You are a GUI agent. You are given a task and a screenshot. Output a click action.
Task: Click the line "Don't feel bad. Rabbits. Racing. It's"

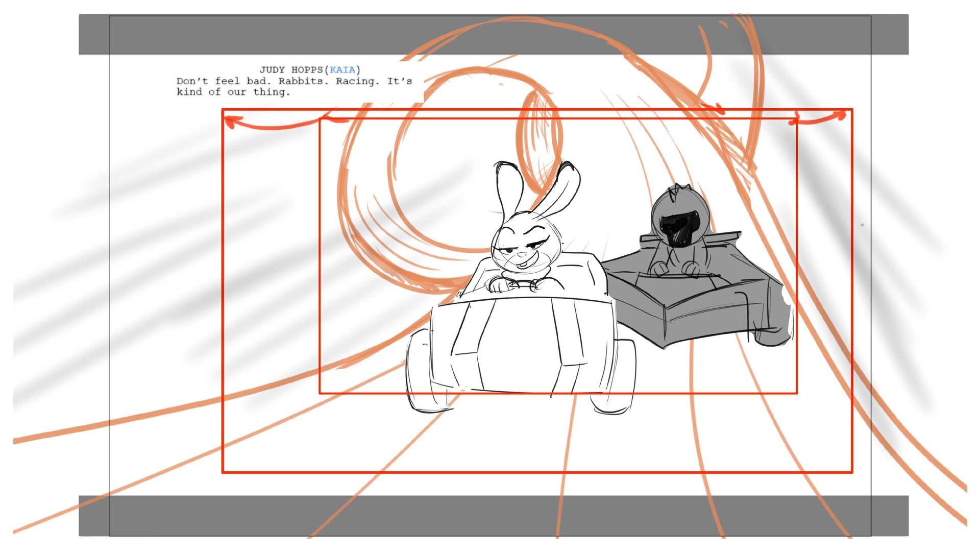(x=295, y=81)
